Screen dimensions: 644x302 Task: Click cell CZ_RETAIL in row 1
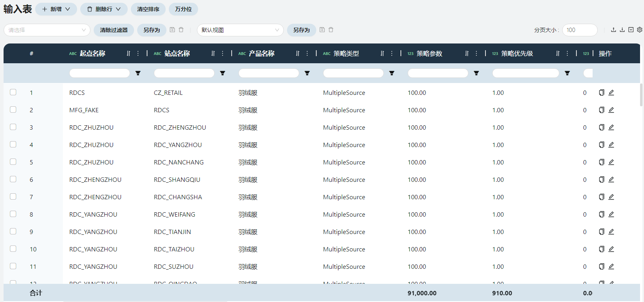pyautogui.click(x=168, y=93)
